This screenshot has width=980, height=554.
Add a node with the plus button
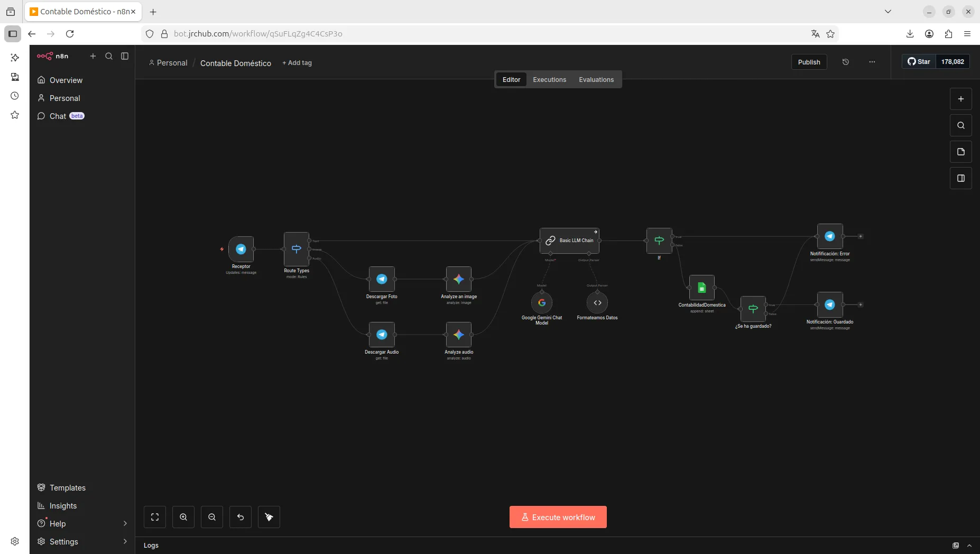coord(961,99)
